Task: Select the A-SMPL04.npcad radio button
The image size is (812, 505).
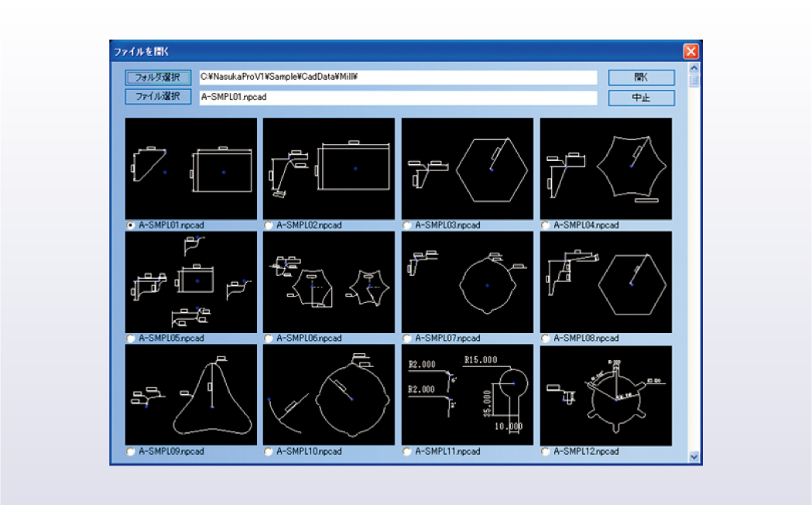Action: tap(545, 225)
